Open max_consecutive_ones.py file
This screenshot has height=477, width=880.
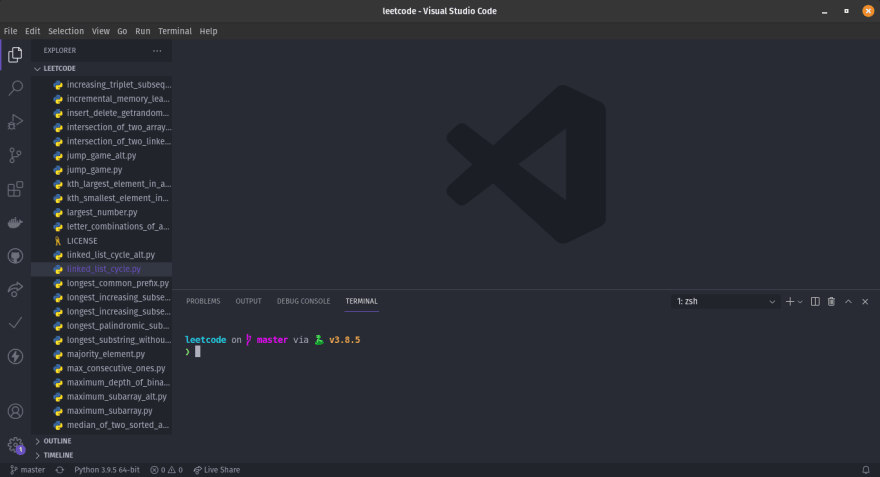coord(102,368)
